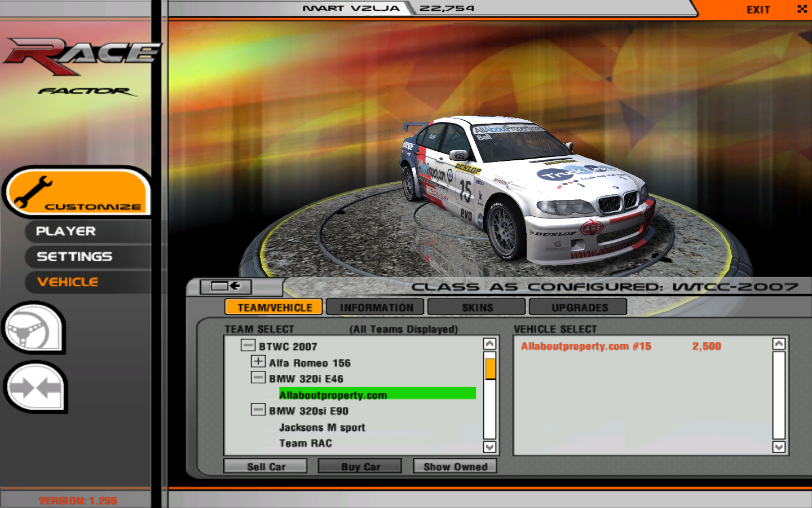Click the Buy Car button
This screenshot has width=812, height=508.
click(x=360, y=466)
